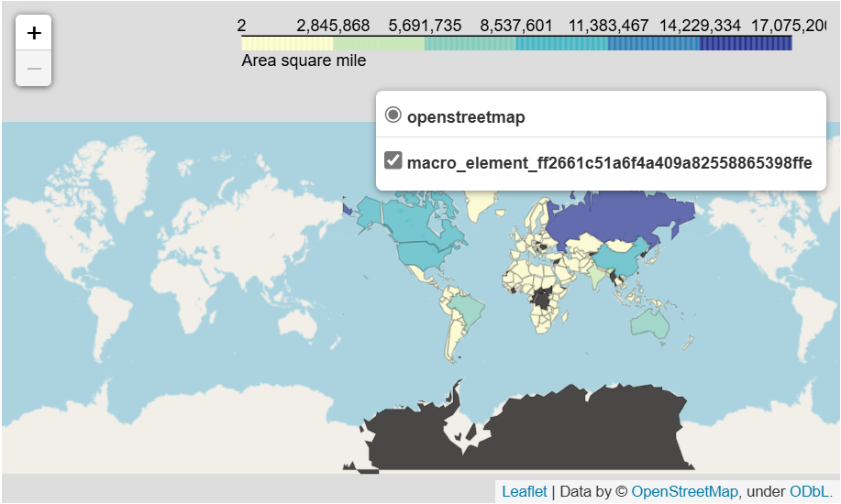Zoom in with the plus button
This screenshot has width=841, height=504.
point(34,33)
